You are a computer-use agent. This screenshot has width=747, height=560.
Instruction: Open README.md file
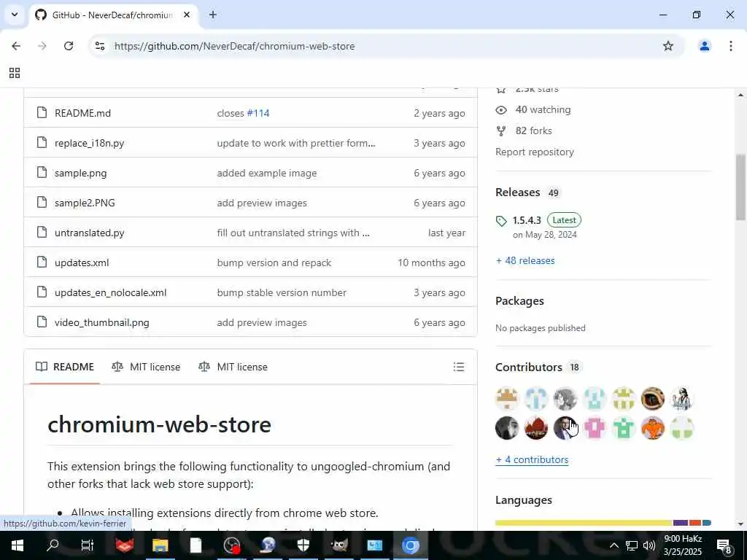point(82,113)
